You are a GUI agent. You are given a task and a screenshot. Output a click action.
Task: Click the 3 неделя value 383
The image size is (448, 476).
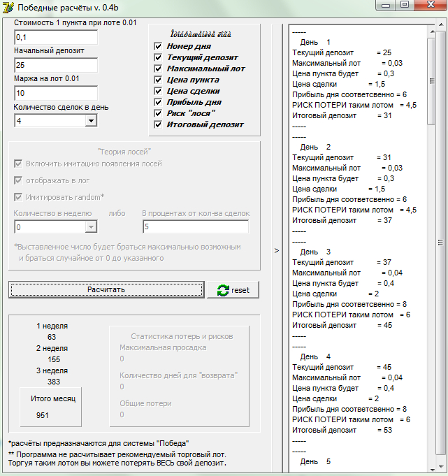point(54,382)
